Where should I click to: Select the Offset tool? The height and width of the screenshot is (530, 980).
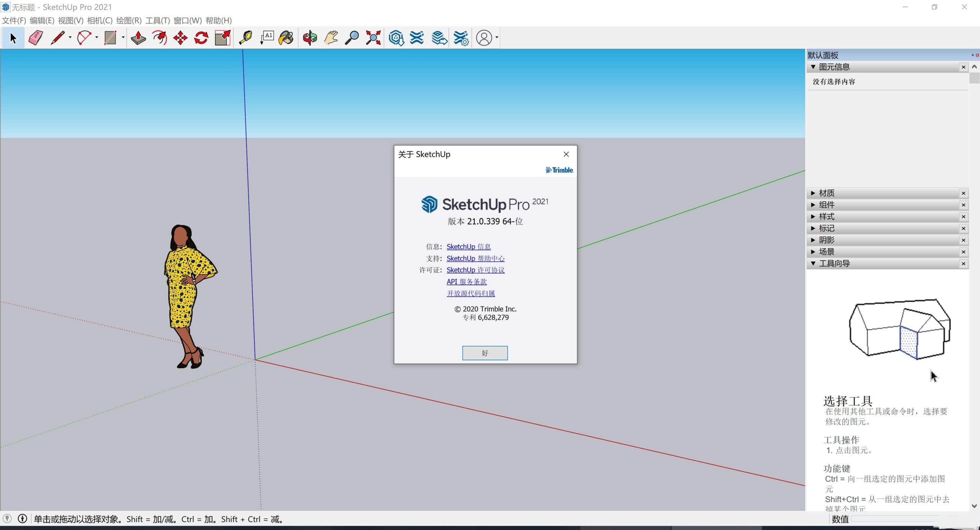159,38
